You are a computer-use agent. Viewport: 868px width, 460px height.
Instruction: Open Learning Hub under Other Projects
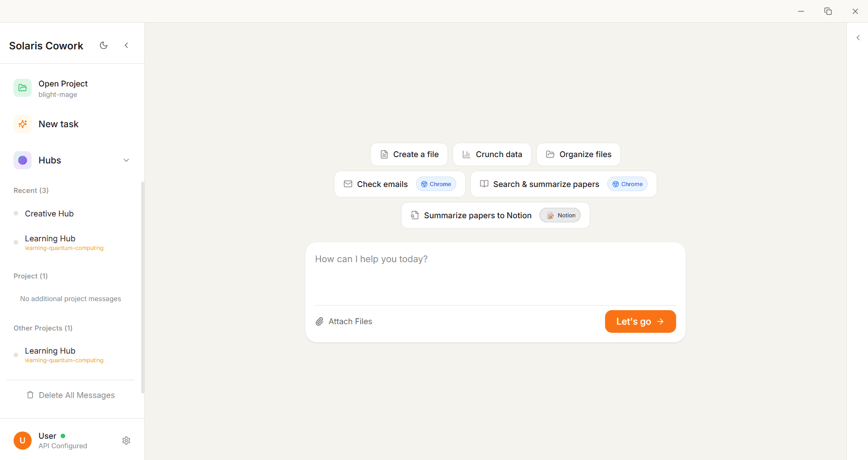click(x=50, y=351)
